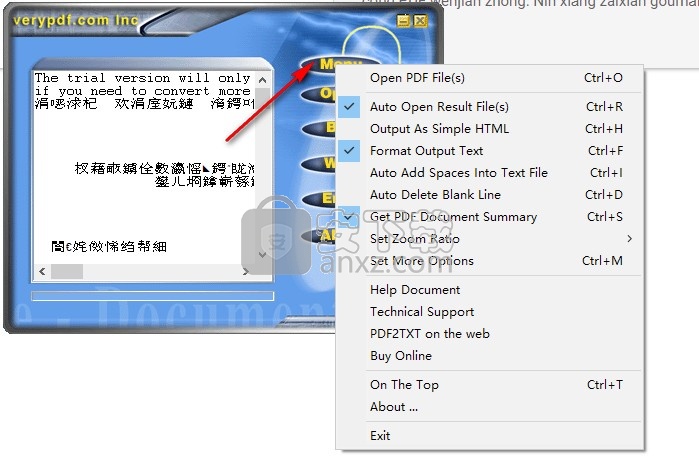The height and width of the screenshot is (474, 699).
Task: Close the verypdf window
Action: 420,21
